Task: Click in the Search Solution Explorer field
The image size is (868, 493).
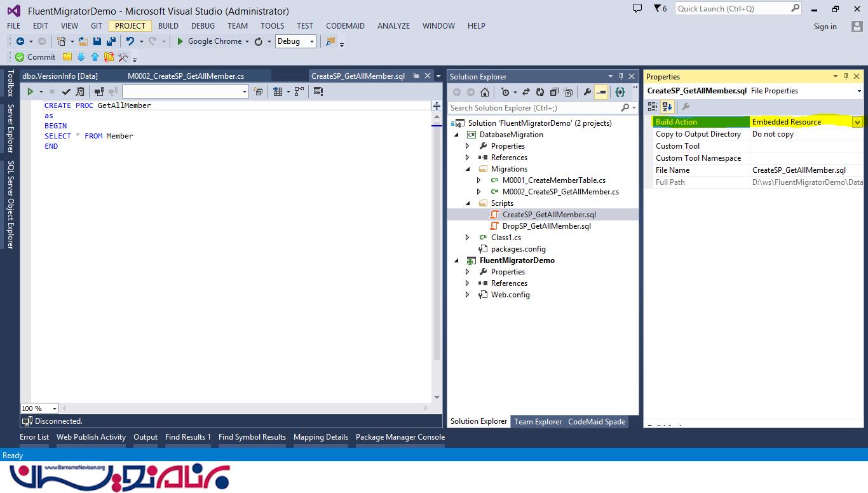Action: click(534, 108)
